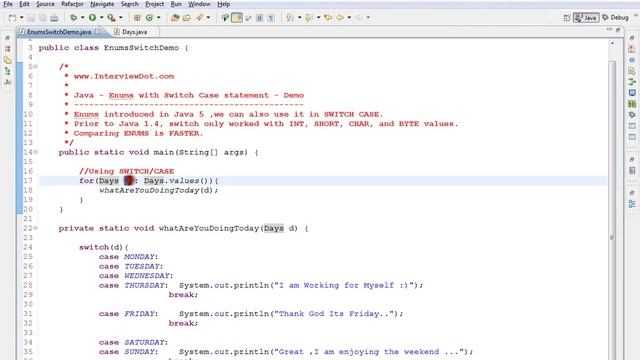Screen dimensions: 640x360
Task: Open the Next Annotation dropdown arrow
Action: (x=299, y=18)
